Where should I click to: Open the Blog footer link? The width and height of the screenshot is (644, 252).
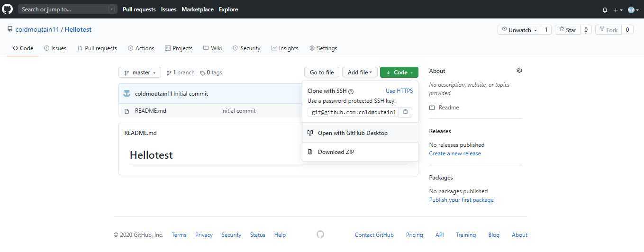(x=494, y=235)
